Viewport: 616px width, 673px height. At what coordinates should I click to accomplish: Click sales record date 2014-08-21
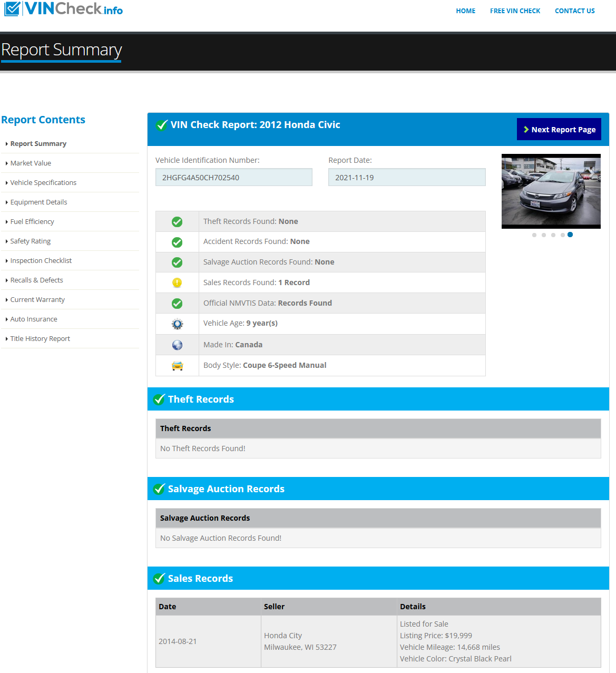(178, 641)
